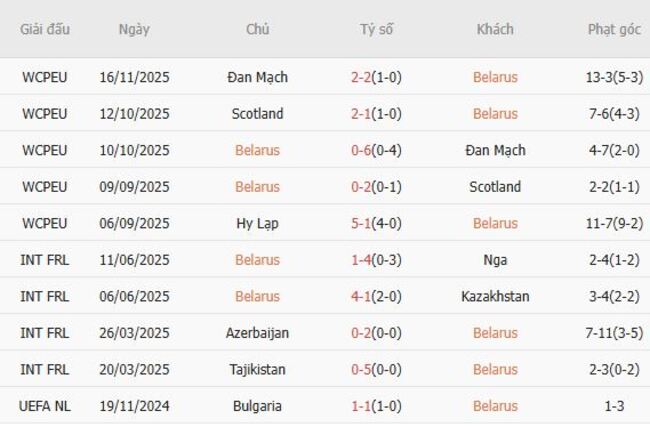This screenshot has width=650, height=427.
Task: Select the Kazakhstan team name
Action: pyautogui.click(x=495, y=296)
